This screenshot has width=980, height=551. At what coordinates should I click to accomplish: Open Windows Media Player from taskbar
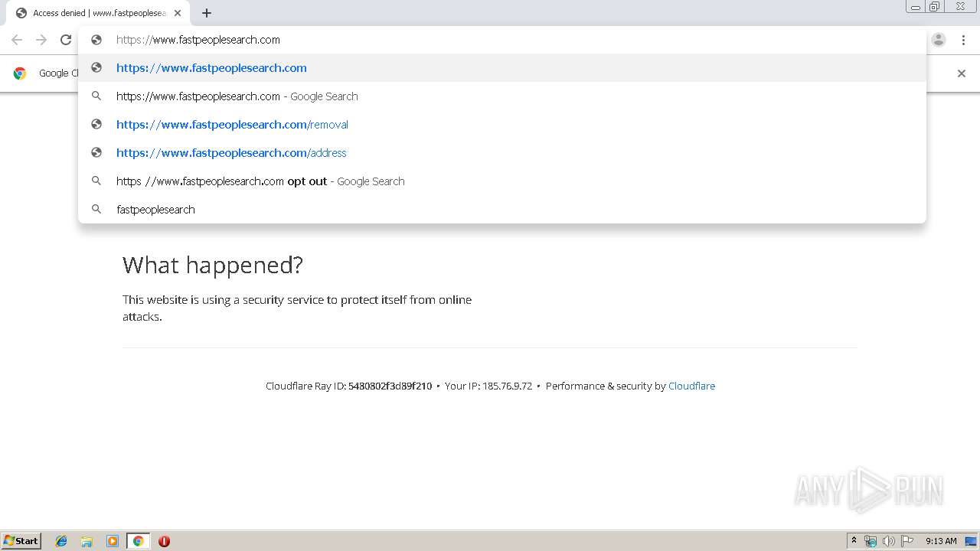pyautogui.click(x=113, y=541)
